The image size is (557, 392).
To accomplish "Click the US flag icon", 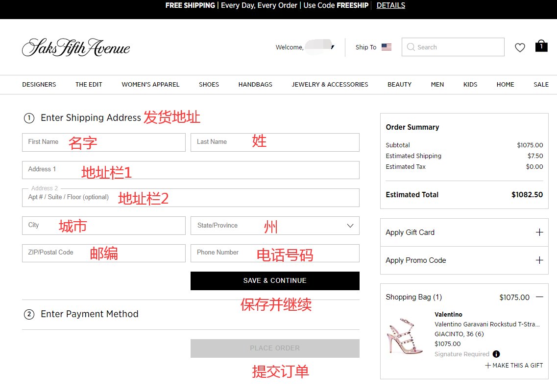I will coord(387,47).
